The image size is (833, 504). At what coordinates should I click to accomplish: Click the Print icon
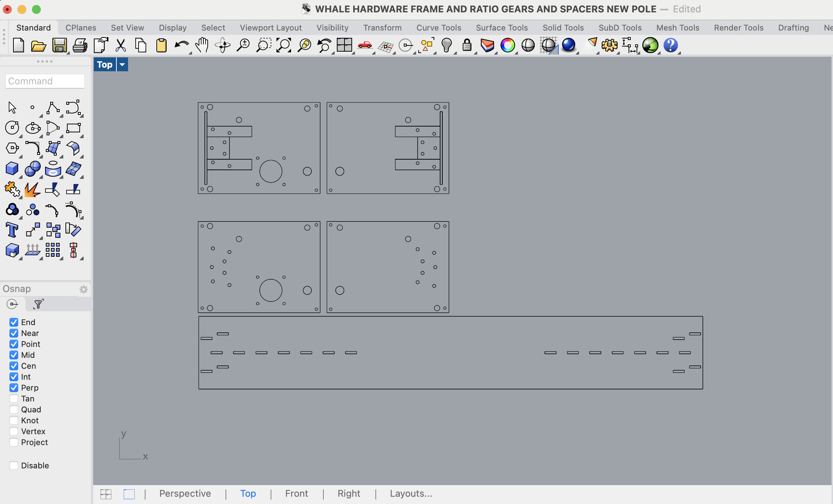[x=80, y=45]
